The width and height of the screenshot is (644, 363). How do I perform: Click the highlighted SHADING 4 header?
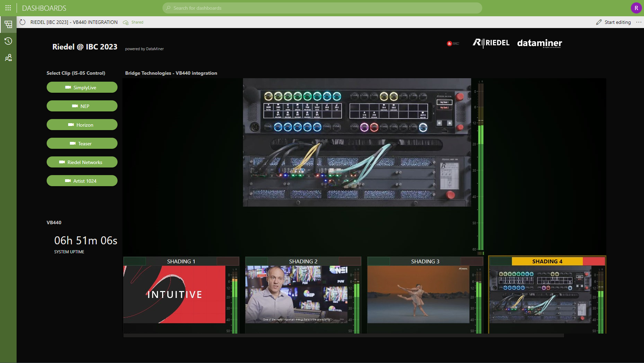point(547,261)
